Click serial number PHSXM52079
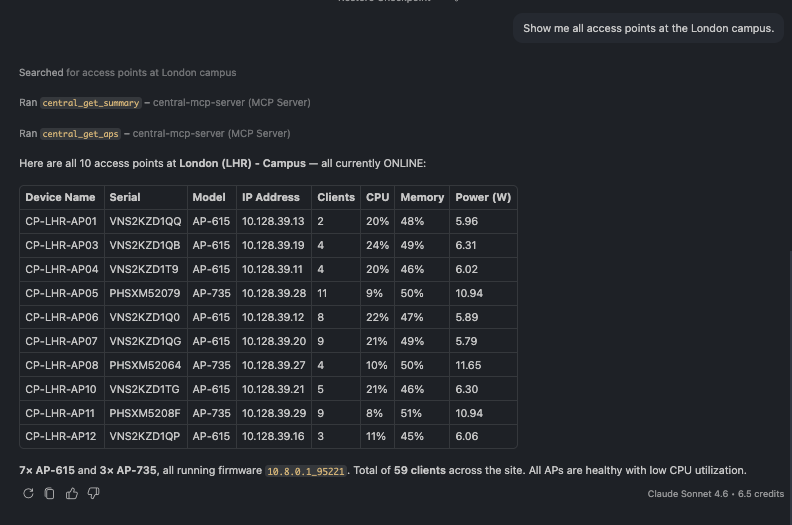The image size is (792, 525). (144, 293)
